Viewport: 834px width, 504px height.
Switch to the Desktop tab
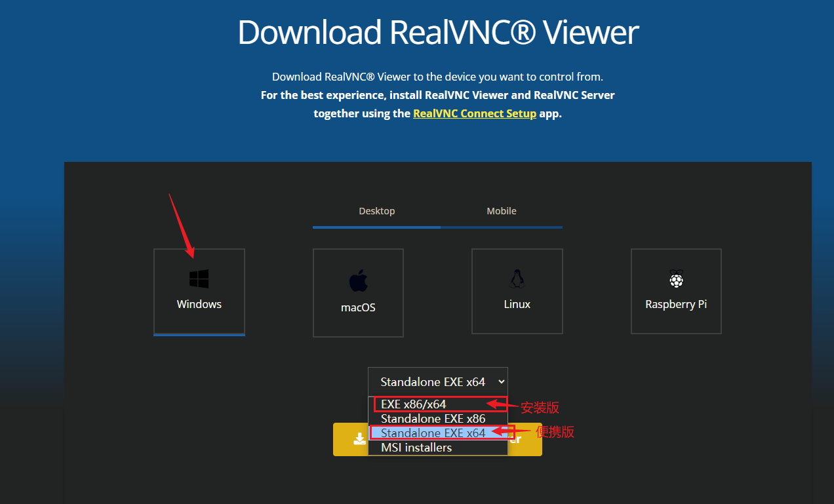click(377, 211)
